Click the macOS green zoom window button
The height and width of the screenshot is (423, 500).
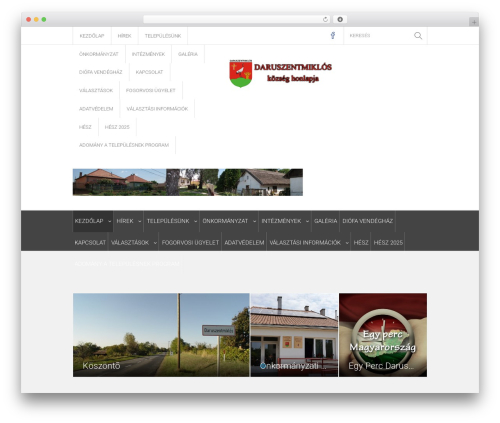click(x=44, y=20)
